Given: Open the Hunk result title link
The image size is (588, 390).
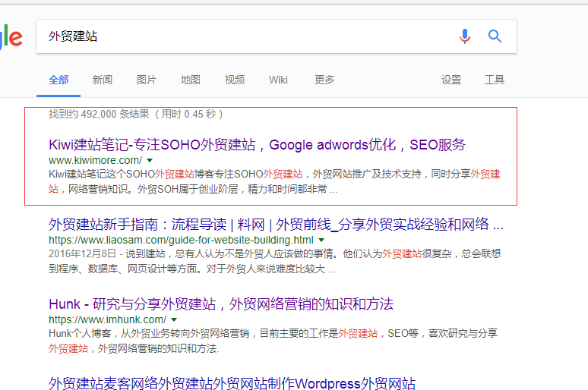Looking at the screenshot, I should click(221, 304).
